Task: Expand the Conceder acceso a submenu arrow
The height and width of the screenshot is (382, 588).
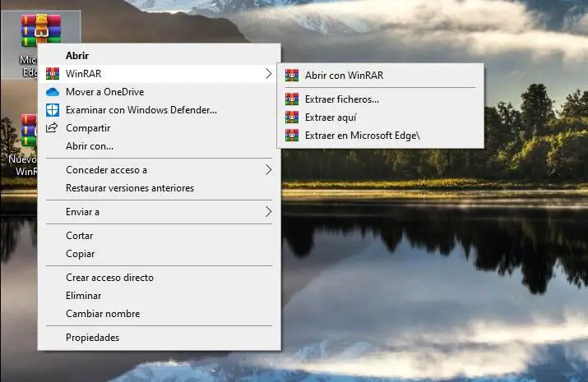Action: click(x=268, y=170)
